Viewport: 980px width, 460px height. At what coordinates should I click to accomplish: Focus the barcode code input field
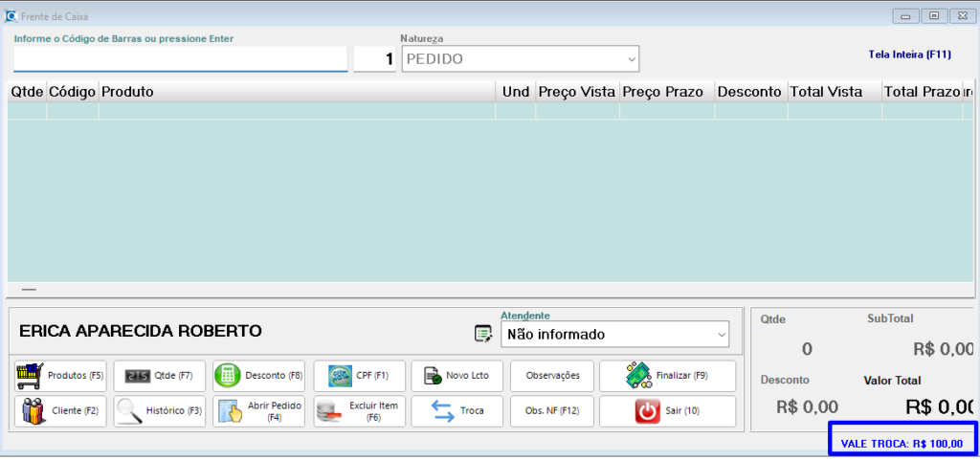coord(180,59)
